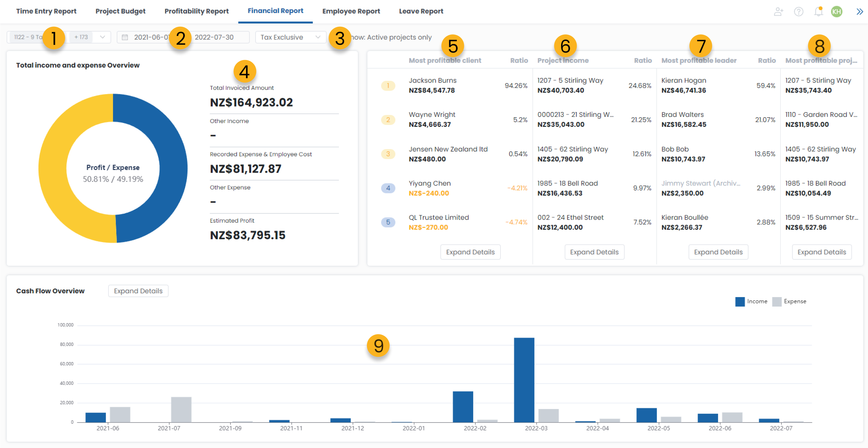Image resolution: width=868 pixels, height=448 pixels.
Task: Expand Details under Most profitable client
Action: [x=470, y=252]
